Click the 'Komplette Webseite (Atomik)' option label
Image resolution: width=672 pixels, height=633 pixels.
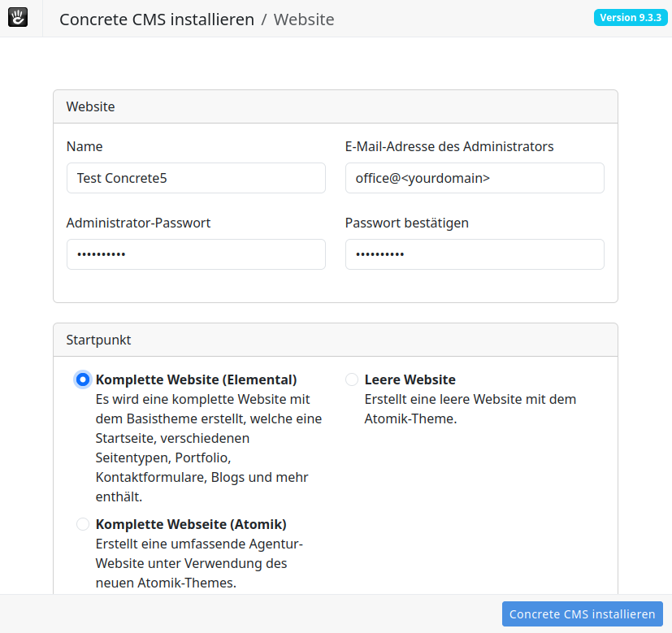click(191, 524)
